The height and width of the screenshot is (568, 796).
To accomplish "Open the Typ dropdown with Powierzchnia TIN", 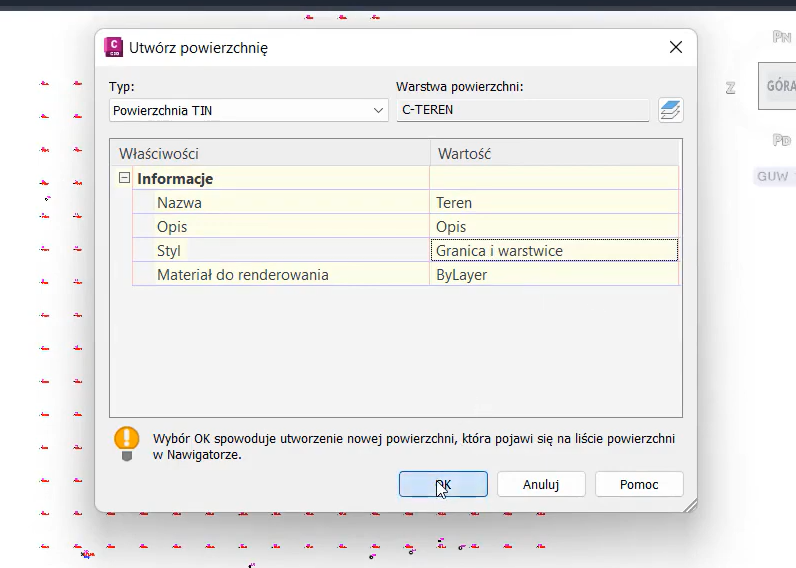I will click(x=248, y=110).
